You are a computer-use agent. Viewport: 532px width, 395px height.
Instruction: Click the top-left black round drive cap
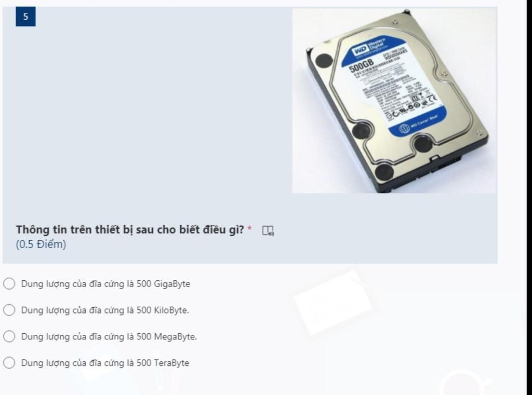(324, 61)
